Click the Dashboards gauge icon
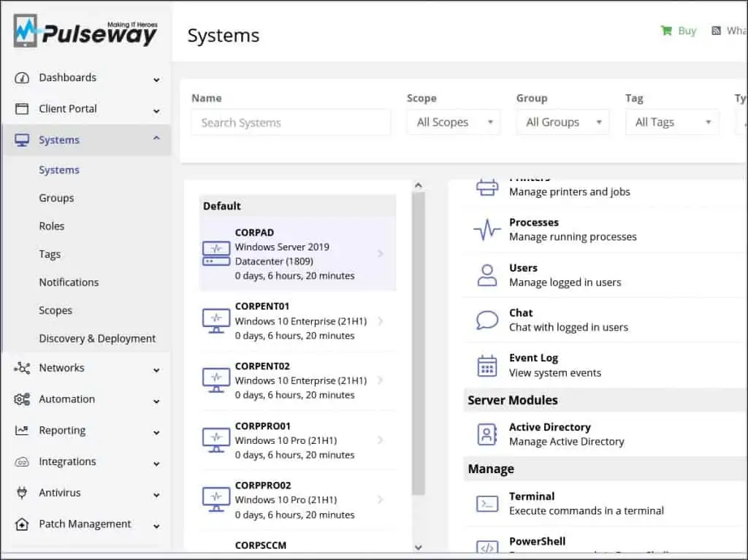The image size is (748, 560). click(22, 77)
